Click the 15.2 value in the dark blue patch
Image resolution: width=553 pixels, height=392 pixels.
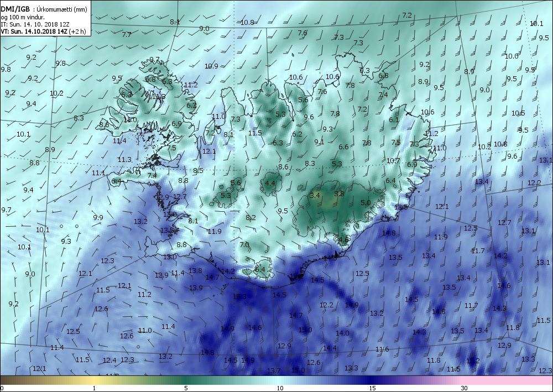pyautogui.click(x=473, y=360)
